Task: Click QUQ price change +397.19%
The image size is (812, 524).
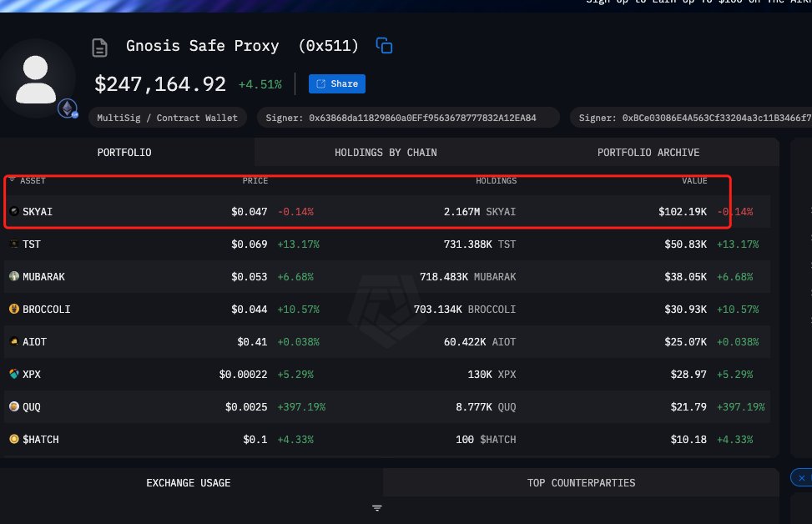Action: (x=301, y=407)
